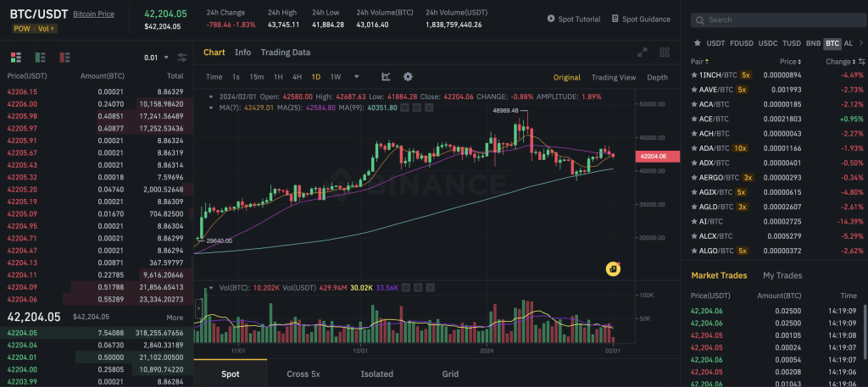The width and height of the screenshot is (868, 387).
Task: Switch to Trading View chart
Action: pyautogui.click(x=614, y=77)
